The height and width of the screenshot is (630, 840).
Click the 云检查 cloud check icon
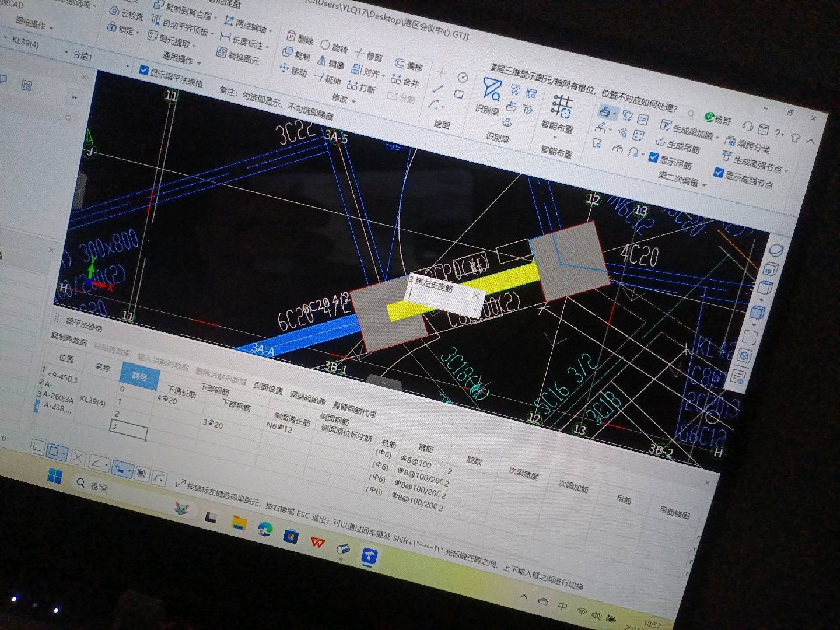click(x=115, y=11)
